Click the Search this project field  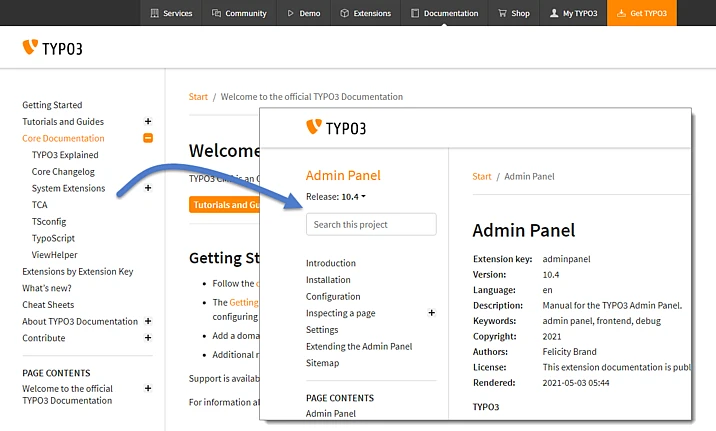point(371,225)
